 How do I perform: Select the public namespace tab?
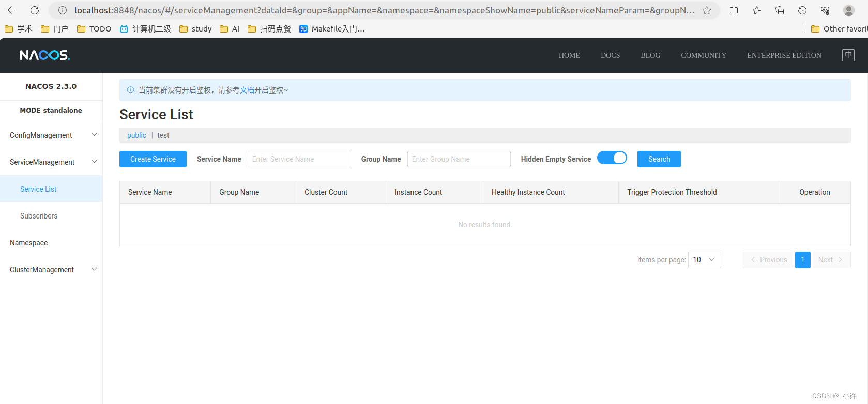[x=136, y=135]
